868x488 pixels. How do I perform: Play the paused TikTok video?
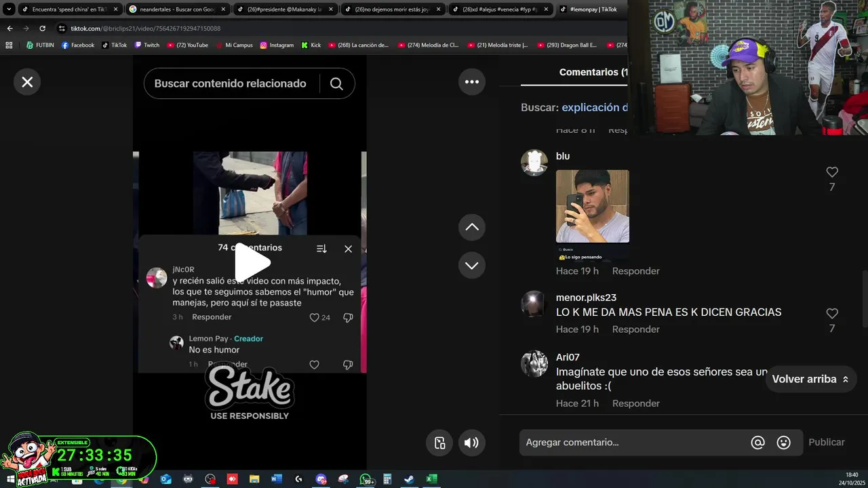coord(252,262)
